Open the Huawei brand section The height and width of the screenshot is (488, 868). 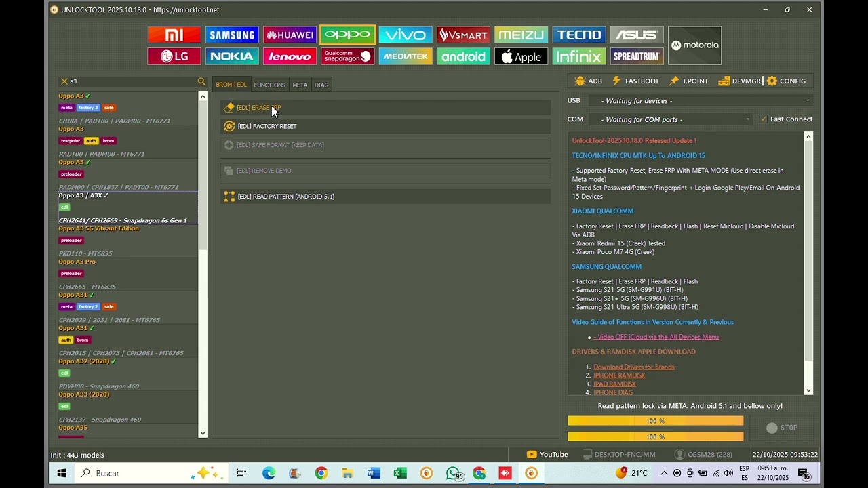pyautogui.click(x=290, y=35)
